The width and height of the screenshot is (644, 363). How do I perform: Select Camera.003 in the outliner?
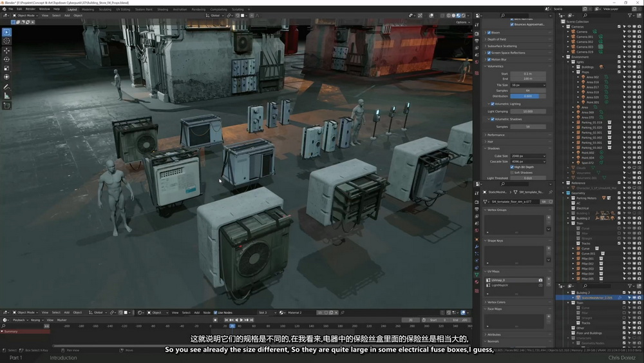pyautogui.click(x=585, y=47)
